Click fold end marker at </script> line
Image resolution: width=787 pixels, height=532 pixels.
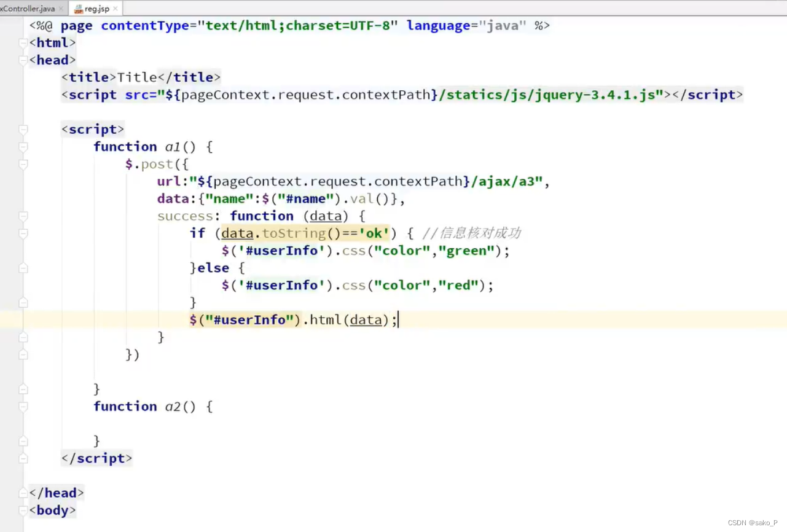click(23, 458)
